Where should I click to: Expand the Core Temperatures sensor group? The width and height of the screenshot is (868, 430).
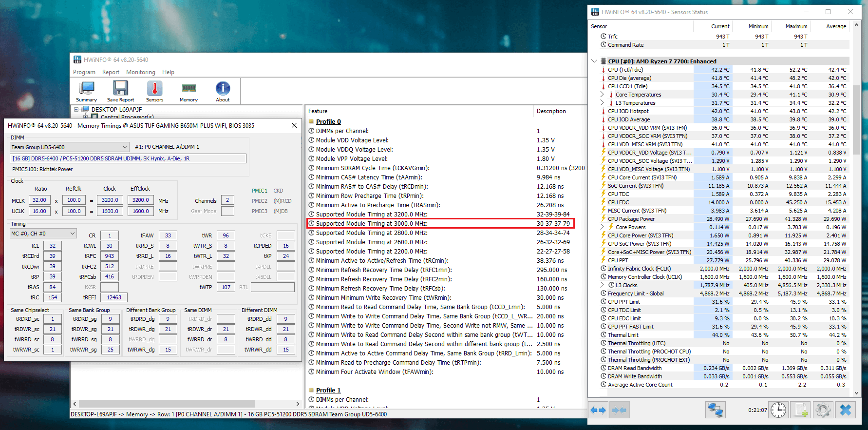[602, 95]
